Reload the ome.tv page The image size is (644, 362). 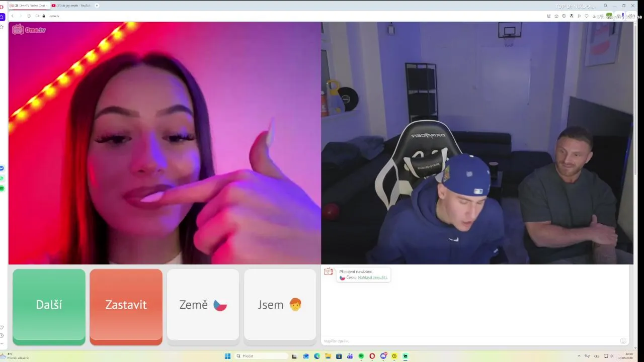[29, 16]
